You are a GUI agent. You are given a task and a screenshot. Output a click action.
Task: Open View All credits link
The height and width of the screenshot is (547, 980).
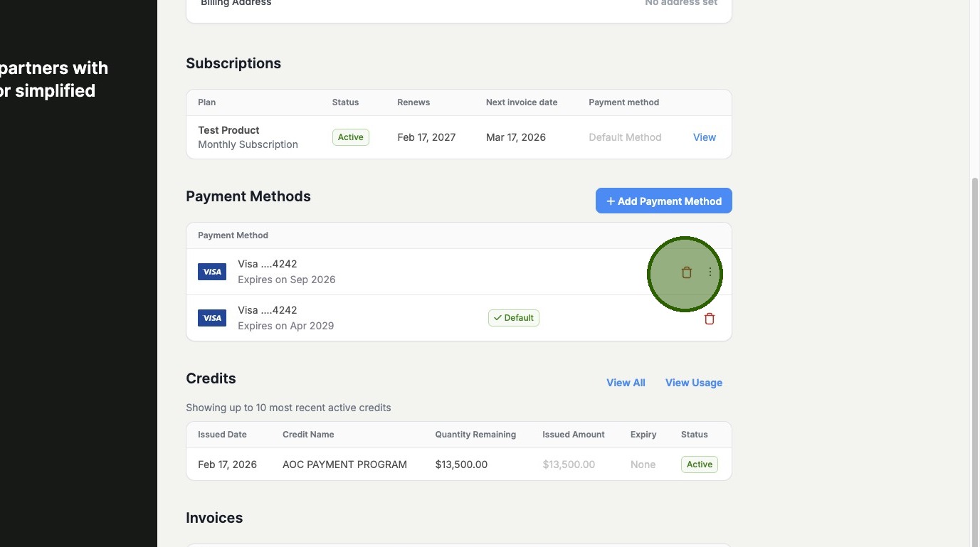pos(626,383)
